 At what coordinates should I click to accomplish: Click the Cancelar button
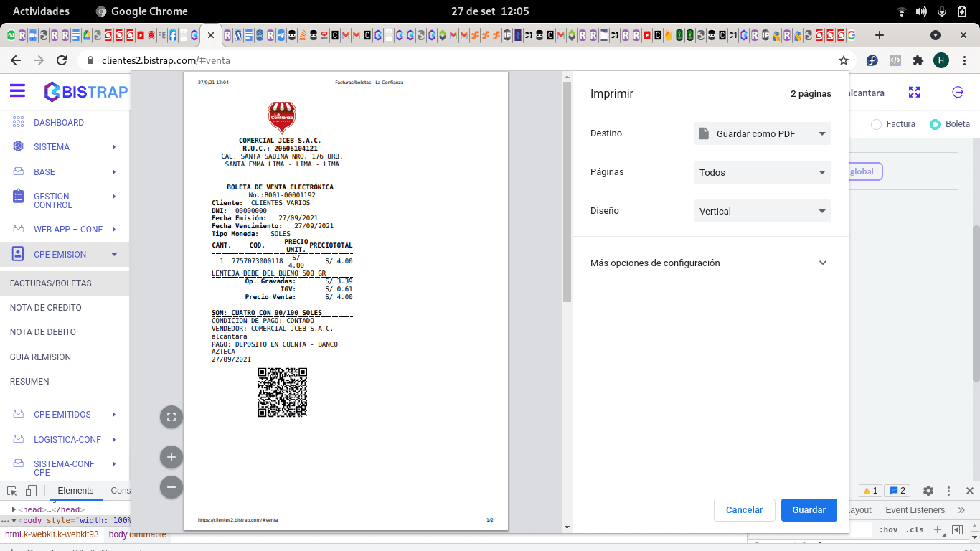coord(744,510)
